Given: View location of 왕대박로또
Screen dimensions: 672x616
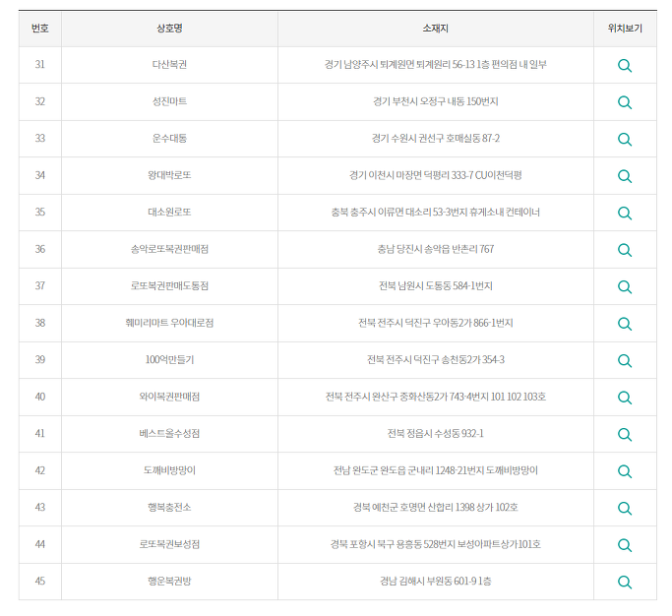Looking at the screenshot, I should (625, 176).
